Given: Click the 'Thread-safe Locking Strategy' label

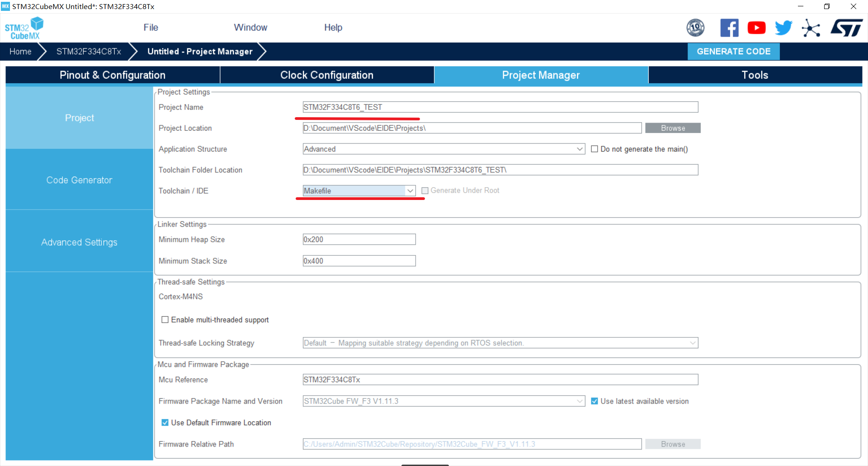Looking at the screenshot, I should click(x=207, y=343).
